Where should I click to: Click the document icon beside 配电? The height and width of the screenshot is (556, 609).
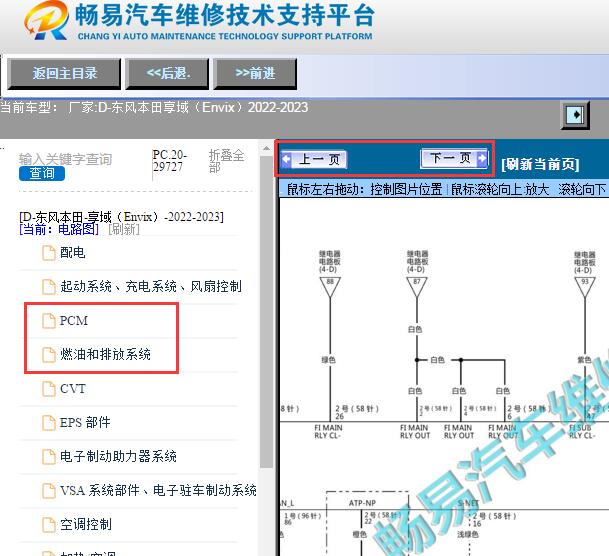coord(49,253)
